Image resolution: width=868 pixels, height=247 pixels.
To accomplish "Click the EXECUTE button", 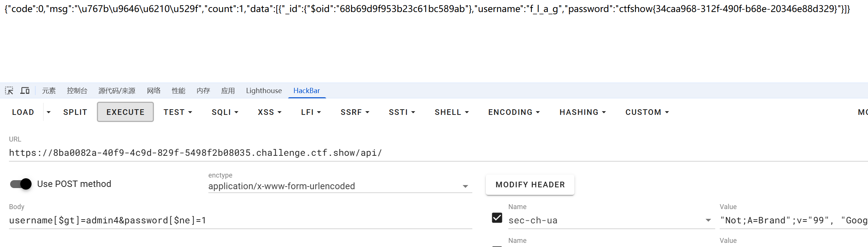I will pyautogui.click(x=125, y=112).
